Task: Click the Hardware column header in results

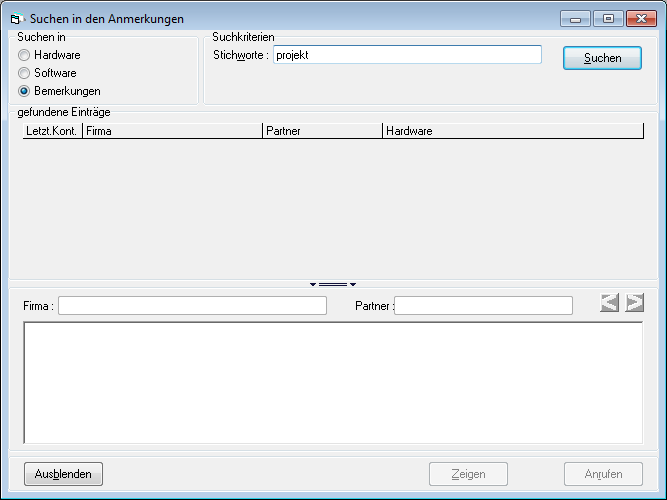Action: click(x=512, y=131)
